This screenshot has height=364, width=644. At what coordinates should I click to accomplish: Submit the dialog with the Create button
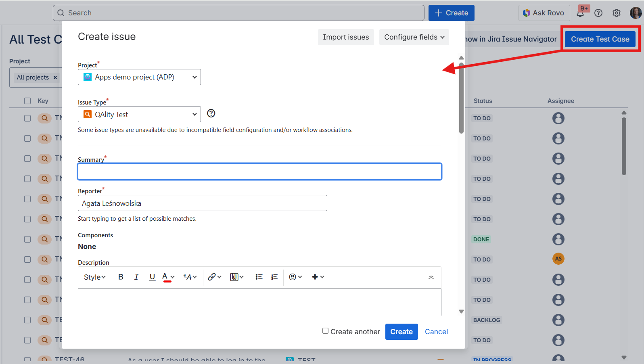pos(401,332)
